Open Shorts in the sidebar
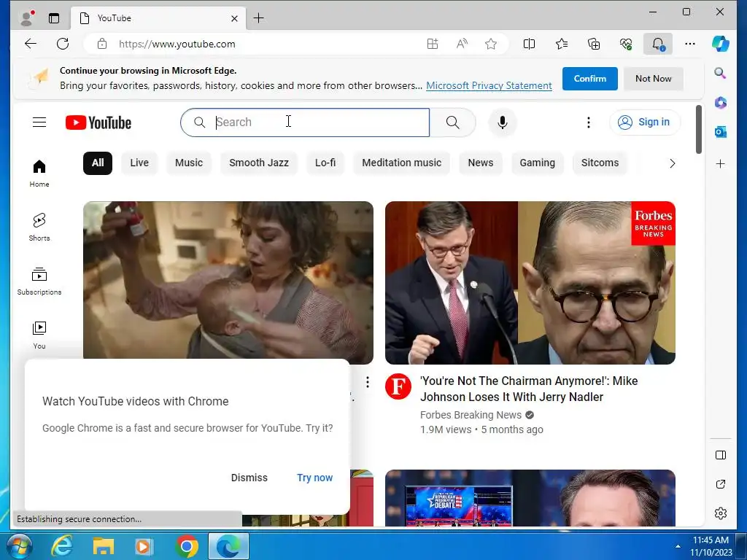747x560 pixels. (x=39, y=227)
